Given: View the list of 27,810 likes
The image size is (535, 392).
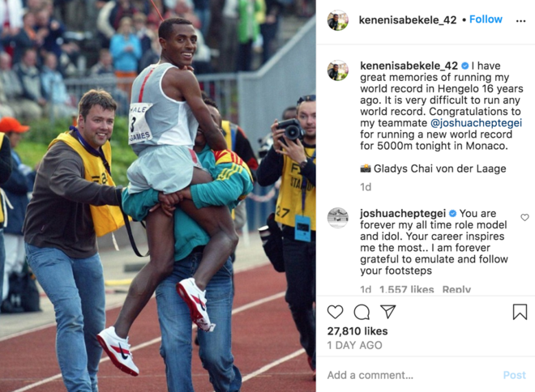Looking at the screenshot, I should (x=357, y=331).
